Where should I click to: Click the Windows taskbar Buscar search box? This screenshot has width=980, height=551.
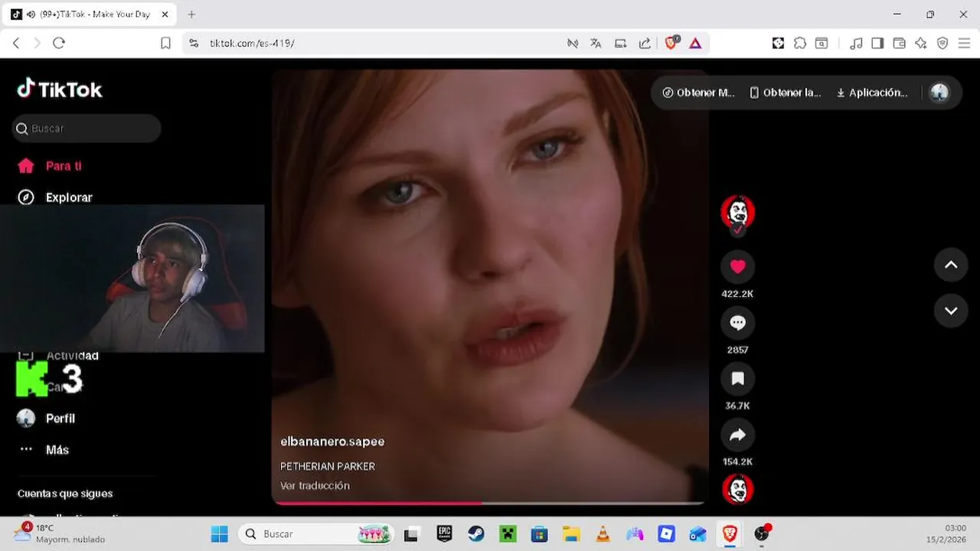point(315,533)
